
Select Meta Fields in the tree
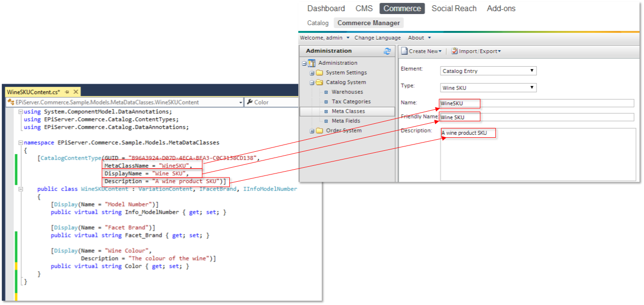[x=346, y=121]
